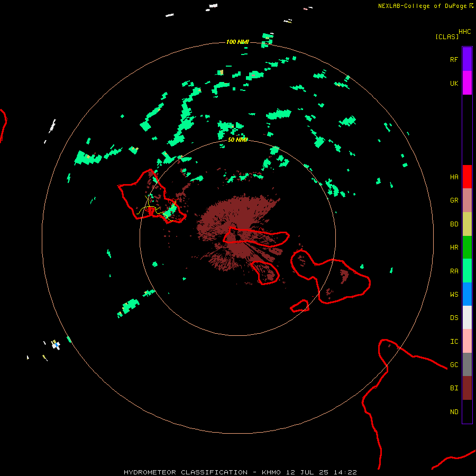Click the DS white legend swatch
Image resolution: width=476 pixels, height=476 pixels.
pos(467,317)
